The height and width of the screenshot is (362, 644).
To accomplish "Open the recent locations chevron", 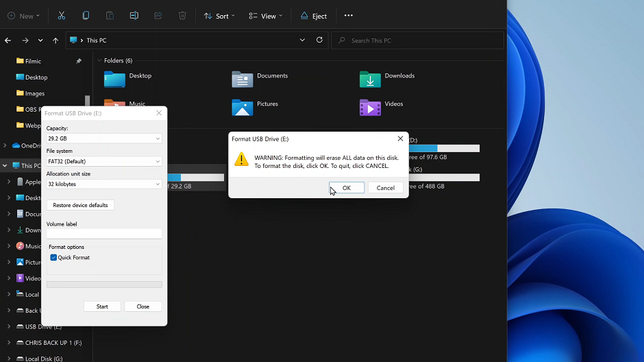I will 40,40.
